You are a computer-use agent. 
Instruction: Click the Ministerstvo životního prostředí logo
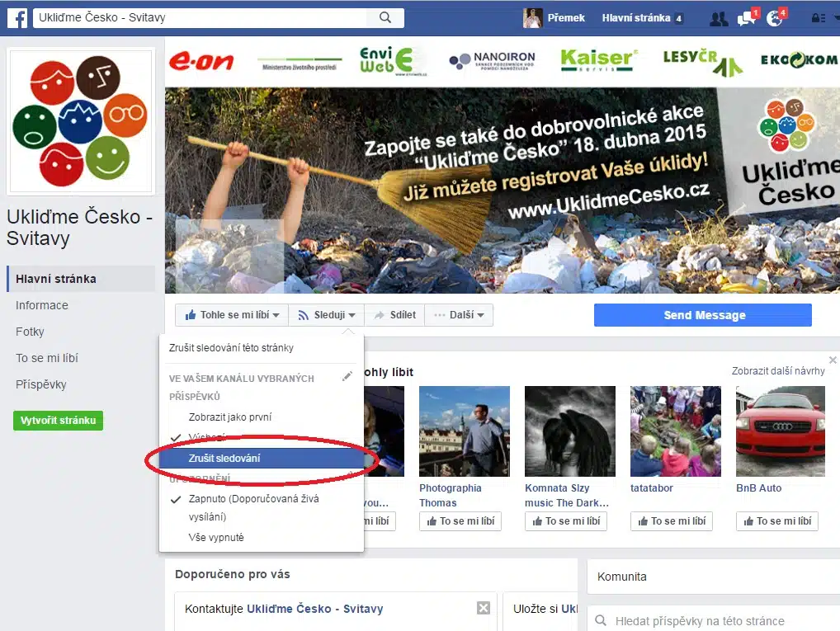300,64
